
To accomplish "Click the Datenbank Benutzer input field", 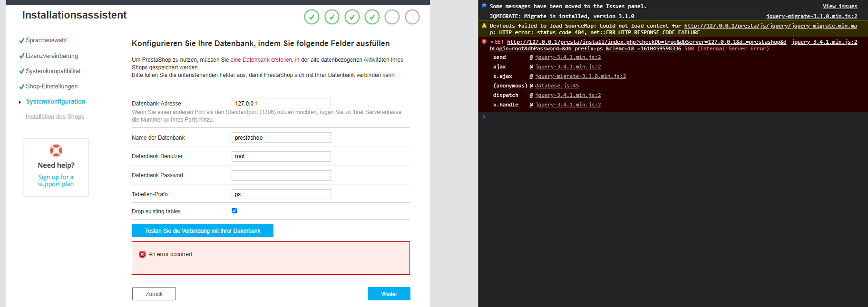I will (x=281, y=156).
